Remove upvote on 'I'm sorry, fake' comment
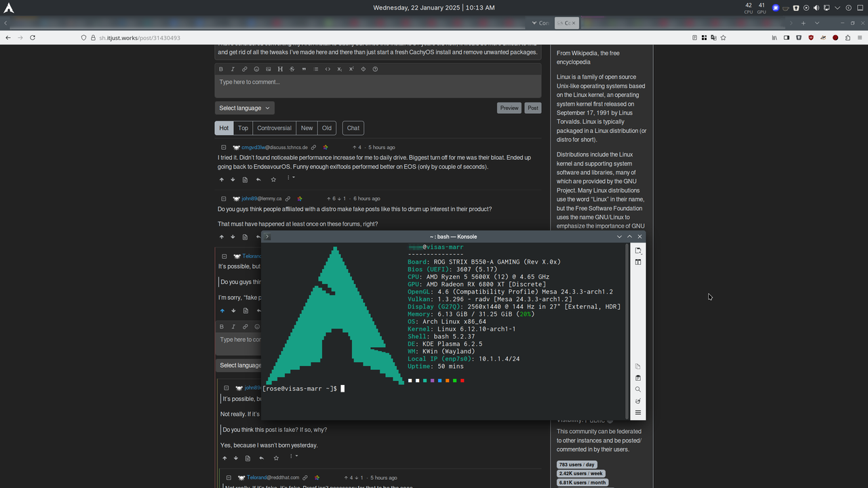 222,310
